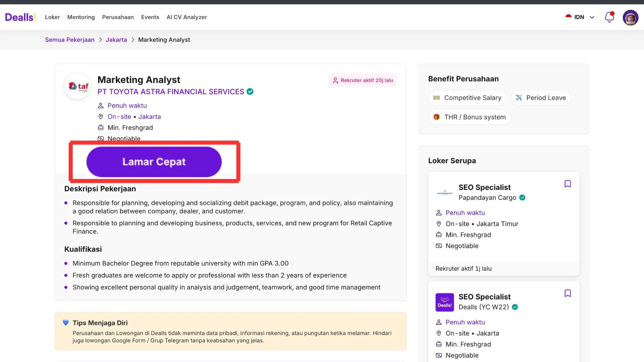
Task: Click the On-site link in main job
Action: (x=119, y=117)
